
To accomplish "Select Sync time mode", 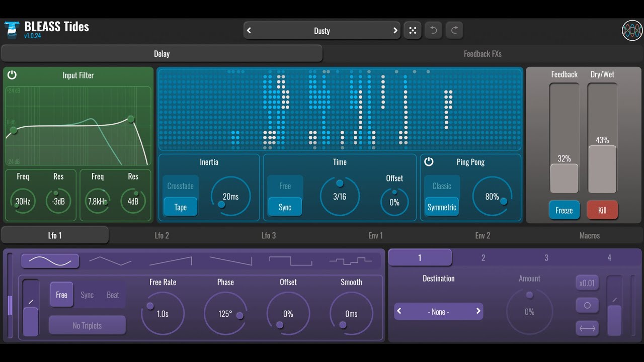I will pos(285,207).
